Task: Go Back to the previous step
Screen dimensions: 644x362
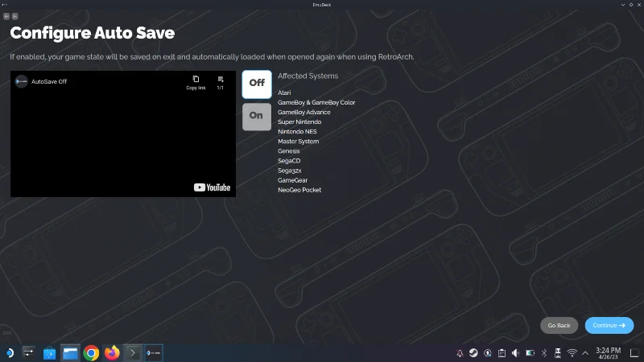Action: [x=559, y=325]
